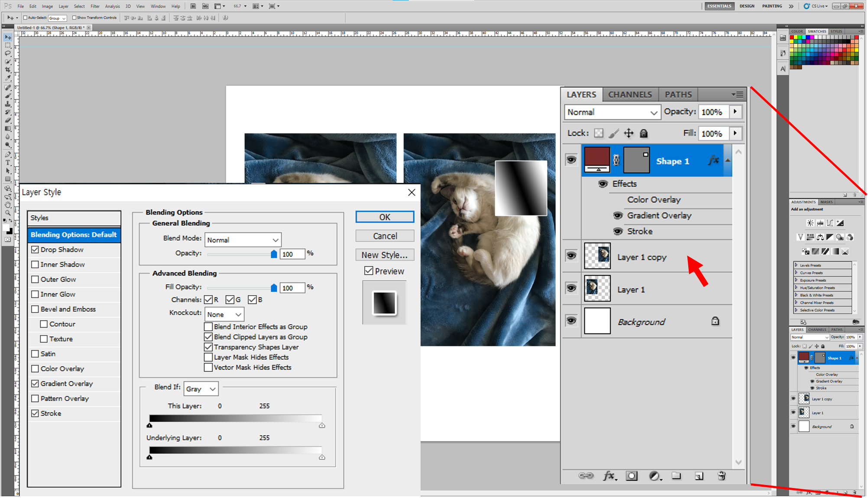Viewport: 868px width, 498px height.
Task: Click the Delete layer trash icon
Action: [x=722, y=476]
